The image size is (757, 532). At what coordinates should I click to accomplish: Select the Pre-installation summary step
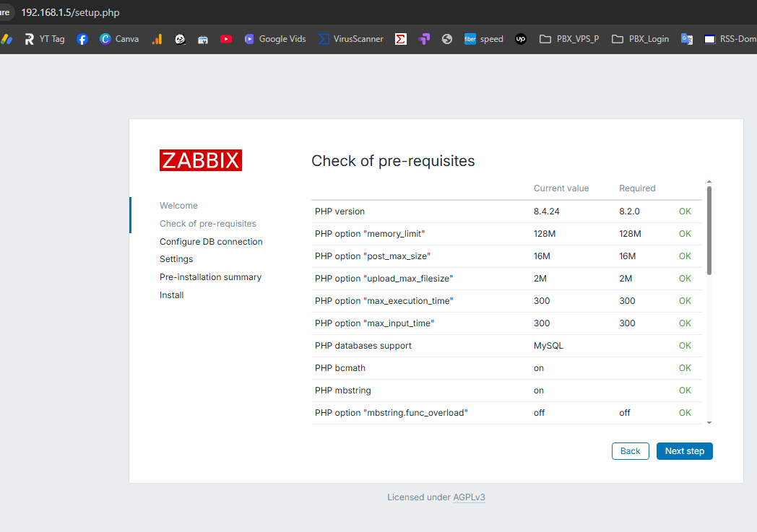coord(210,277)
